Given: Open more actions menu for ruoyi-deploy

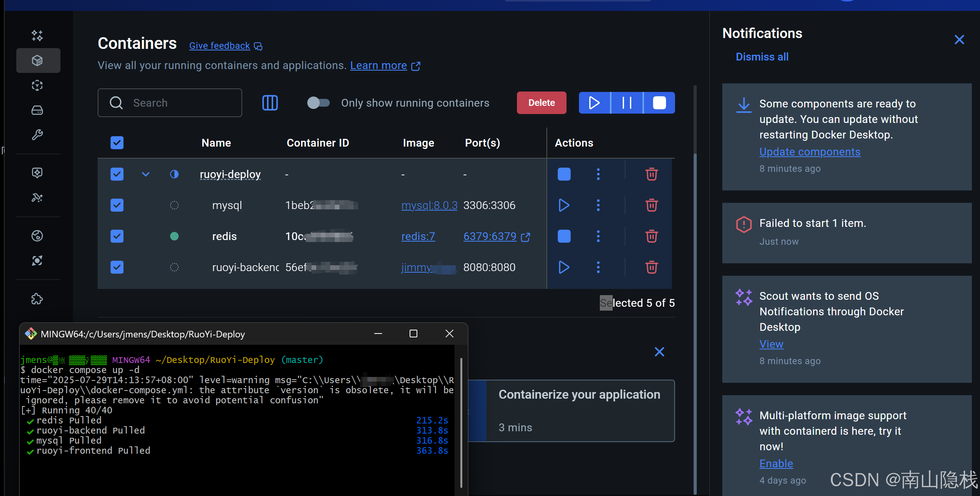Looking at the screenshot, I should (598, 174).
